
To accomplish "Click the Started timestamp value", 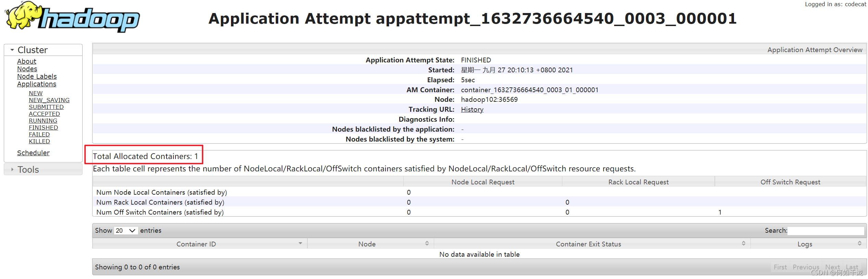I will tap(517, 70).
